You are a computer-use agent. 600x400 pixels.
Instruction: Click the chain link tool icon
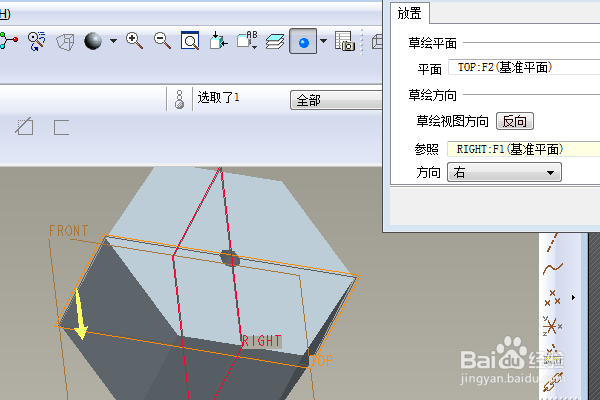[553, 382]
